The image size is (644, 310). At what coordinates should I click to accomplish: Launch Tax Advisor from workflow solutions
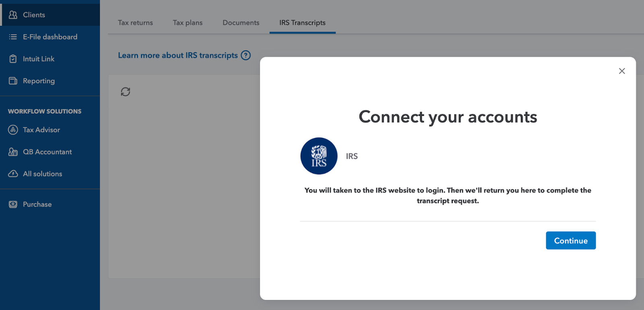pos(41,130)
